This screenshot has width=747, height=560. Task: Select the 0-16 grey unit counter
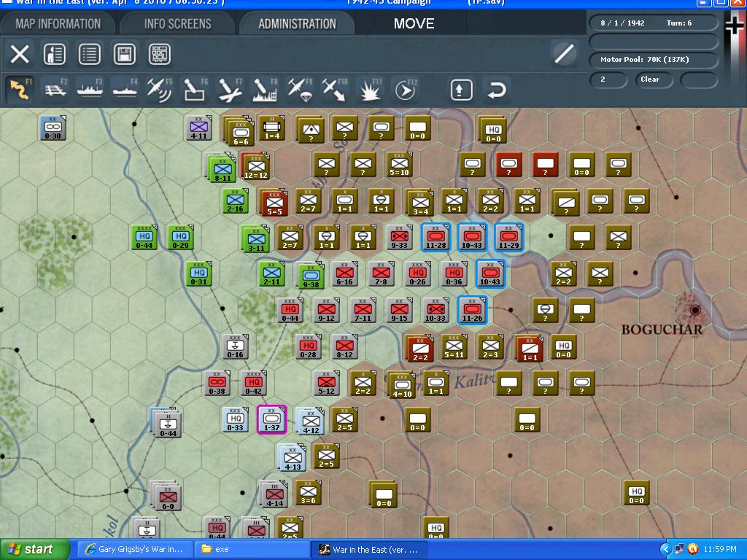236,346
